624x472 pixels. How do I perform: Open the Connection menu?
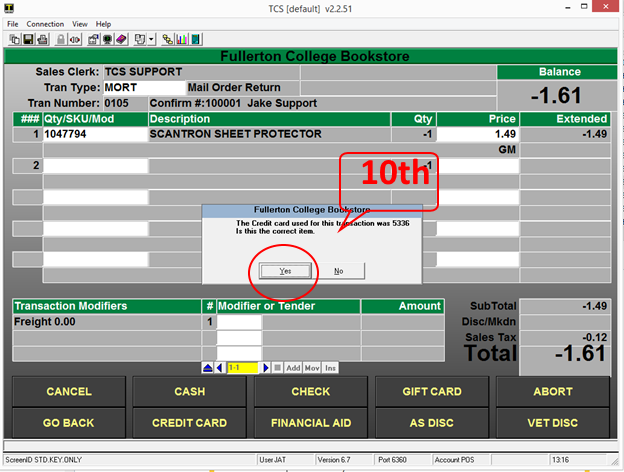(45, 24)
